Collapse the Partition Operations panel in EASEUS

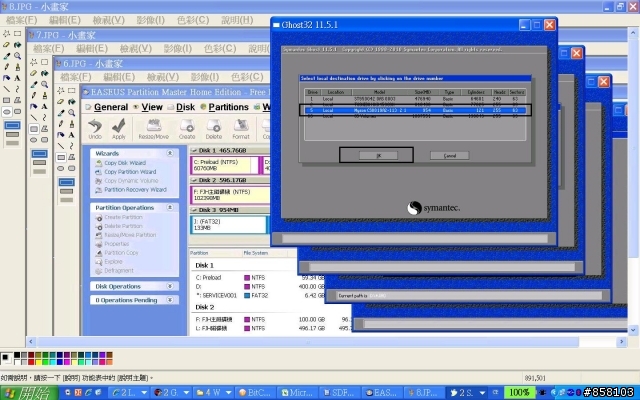(170, 207)
